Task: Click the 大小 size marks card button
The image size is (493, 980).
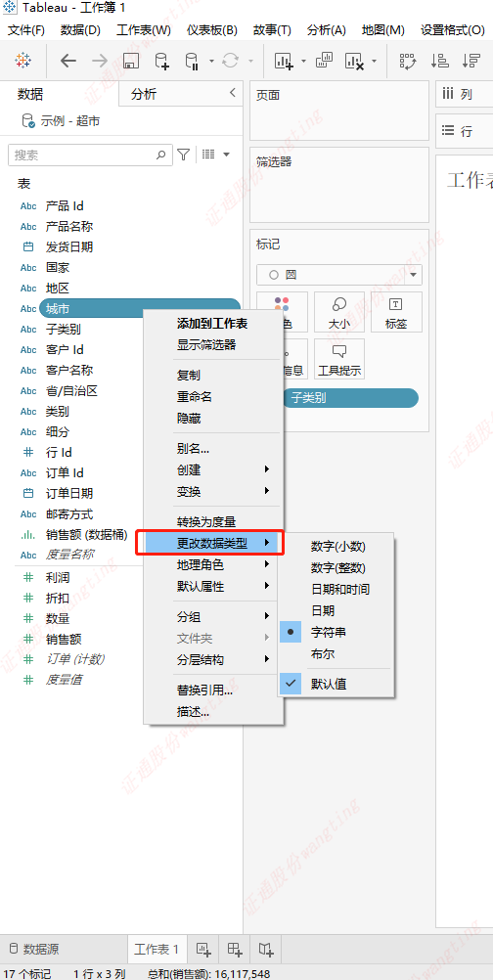Action: [x=339, y=311]
